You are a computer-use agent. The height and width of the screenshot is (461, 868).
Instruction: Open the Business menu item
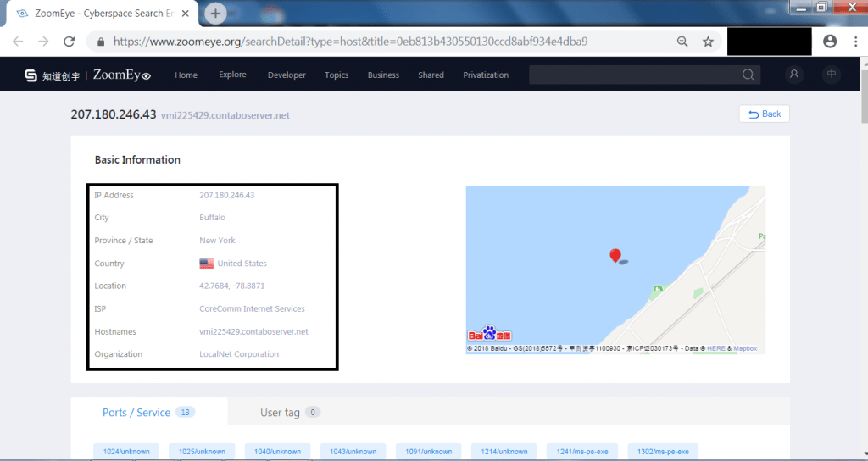(x=383, y=75)
